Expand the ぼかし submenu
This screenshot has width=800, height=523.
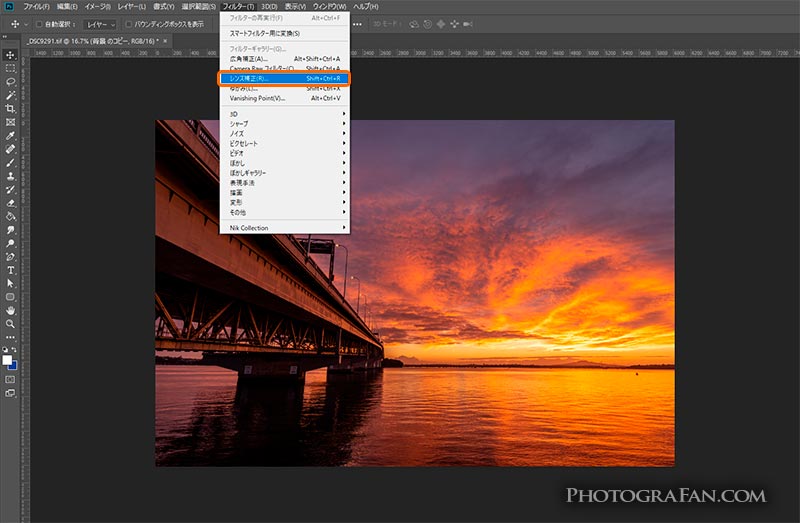tap(285, 163)
